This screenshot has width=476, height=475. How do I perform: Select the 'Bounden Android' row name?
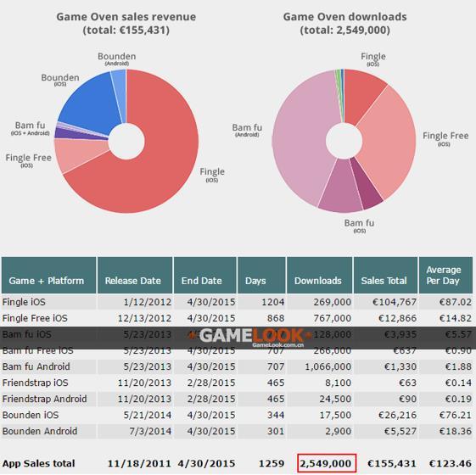click(40, 431)
